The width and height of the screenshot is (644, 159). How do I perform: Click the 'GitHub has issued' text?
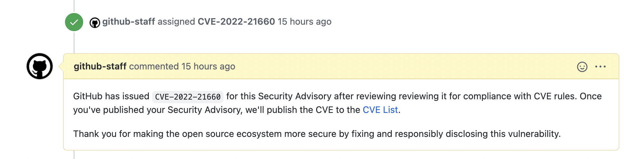click(111, 96)
